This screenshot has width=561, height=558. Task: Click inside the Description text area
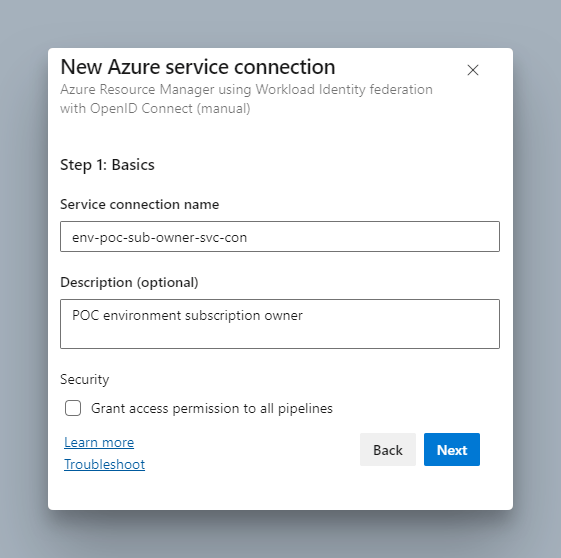click(x=280, y=324)
